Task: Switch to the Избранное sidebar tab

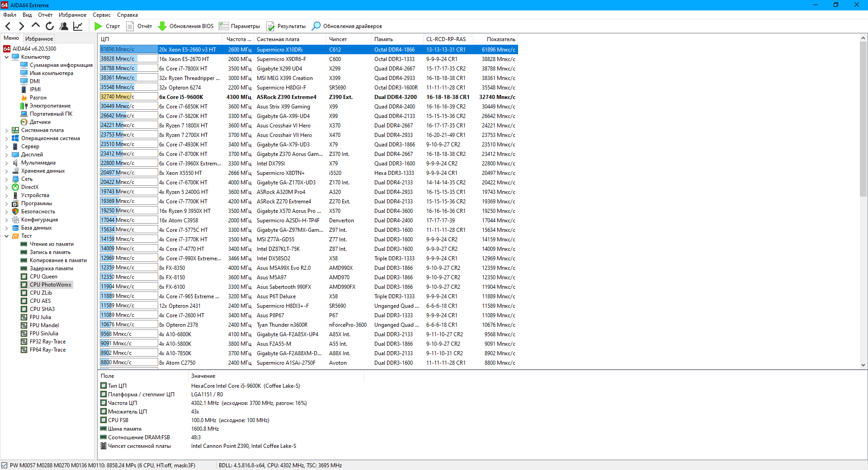Action: [39, 39]
